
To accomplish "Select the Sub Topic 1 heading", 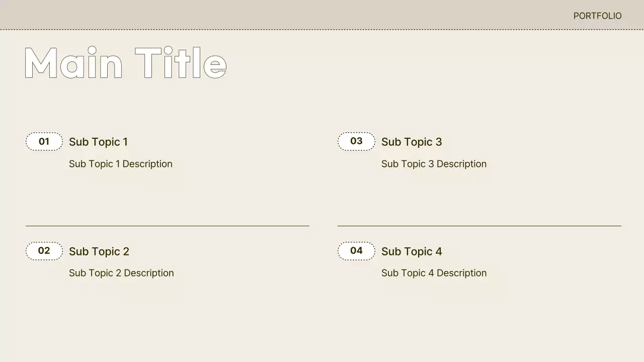I will coord(98,142).
